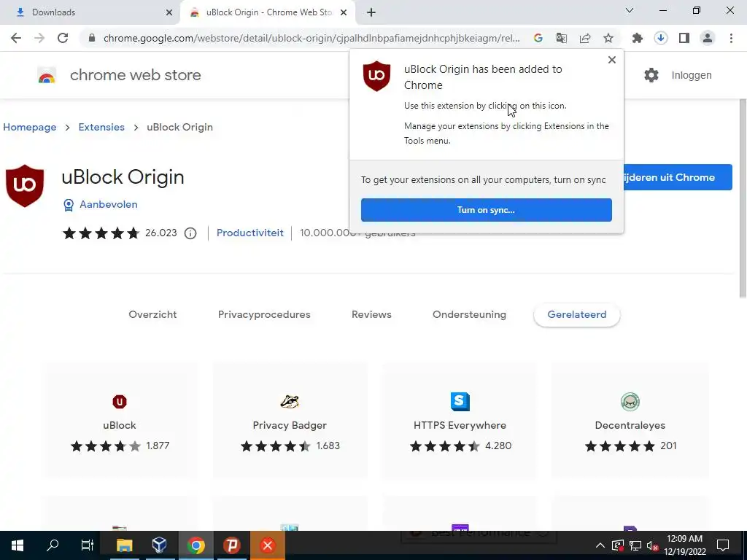
Task: Go to Extensies breadcrumb
Action: [101, 127]
